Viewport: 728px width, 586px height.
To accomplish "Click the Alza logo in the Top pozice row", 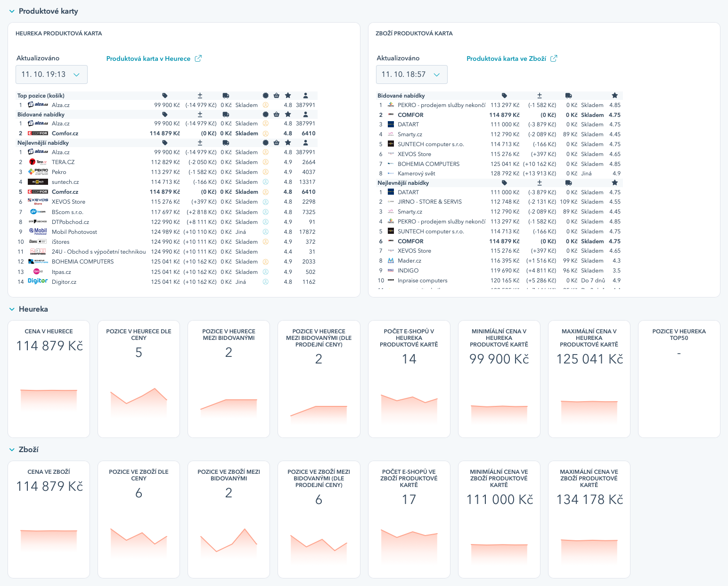I will click(x=38, y=105).
